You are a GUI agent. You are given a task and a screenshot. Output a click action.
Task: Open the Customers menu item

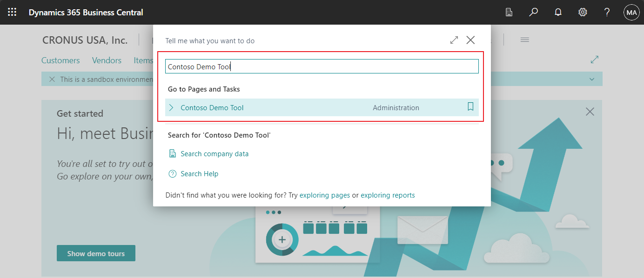point(60,60)
